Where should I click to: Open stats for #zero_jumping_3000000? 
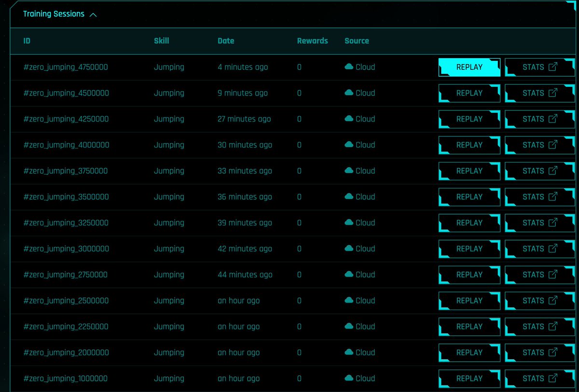click(539, 249)
